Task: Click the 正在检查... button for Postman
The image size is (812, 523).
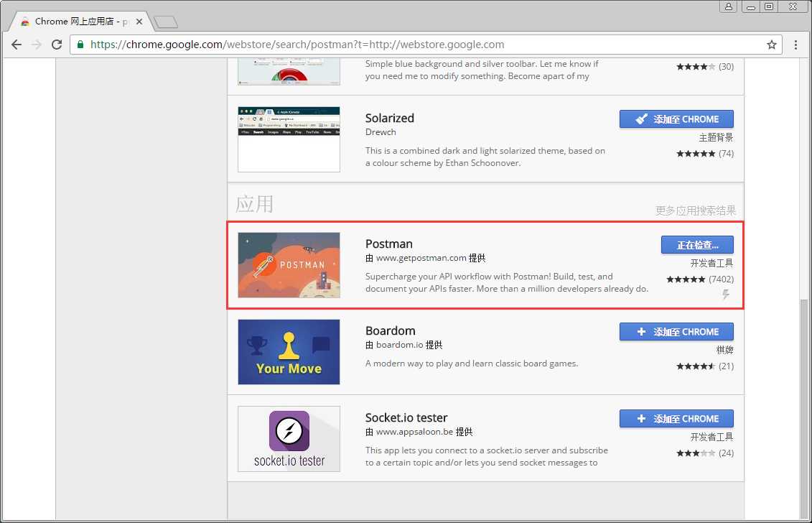Action: (698, 245)
